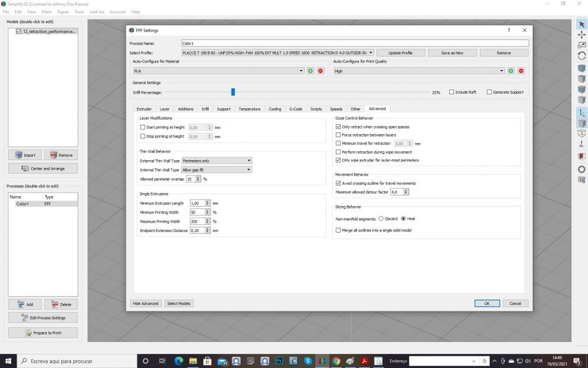Open the Speeds tab
The height and width of the screenshot is (368, 588).
(336, 109)
